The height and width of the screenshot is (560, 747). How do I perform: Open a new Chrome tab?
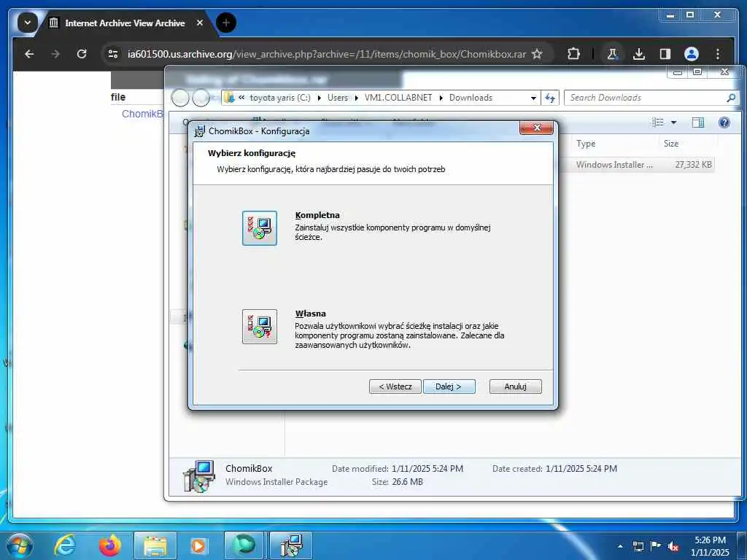[226, 23]
